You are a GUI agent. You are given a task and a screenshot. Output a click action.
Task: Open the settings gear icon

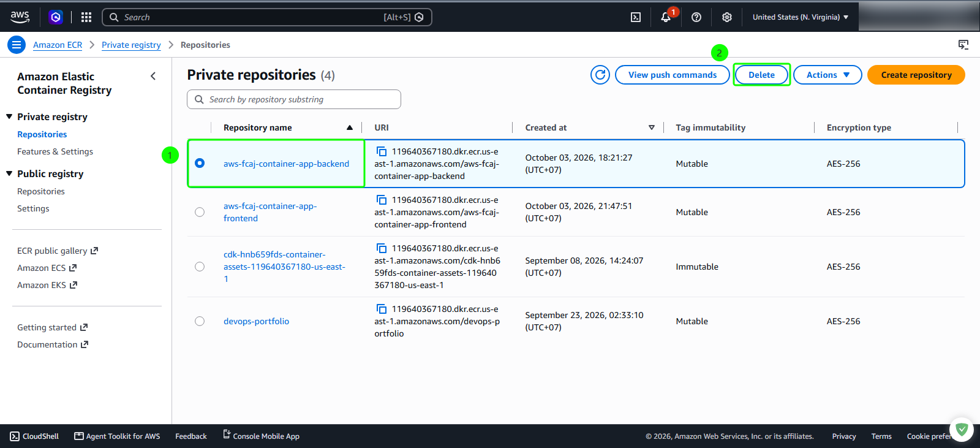tap(727, 17)
